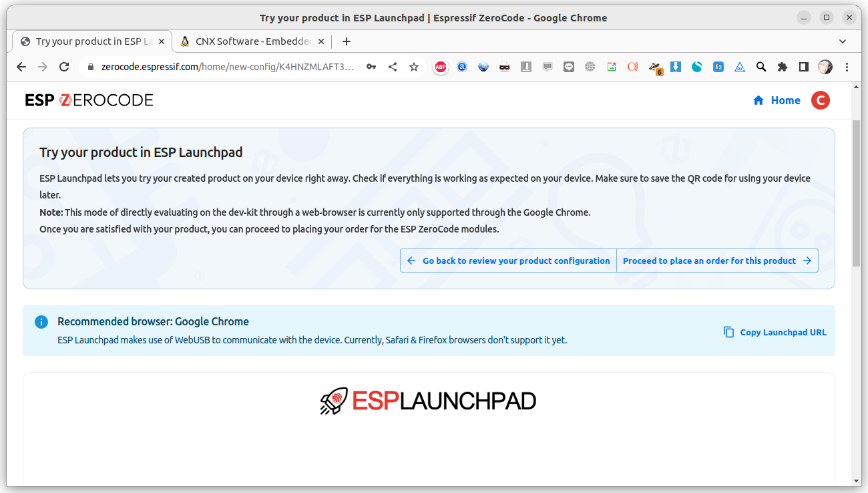This screenshot has width=868, height=493.
Task: Click the magnifier search extension icon
Action: (x=761, y=67)
